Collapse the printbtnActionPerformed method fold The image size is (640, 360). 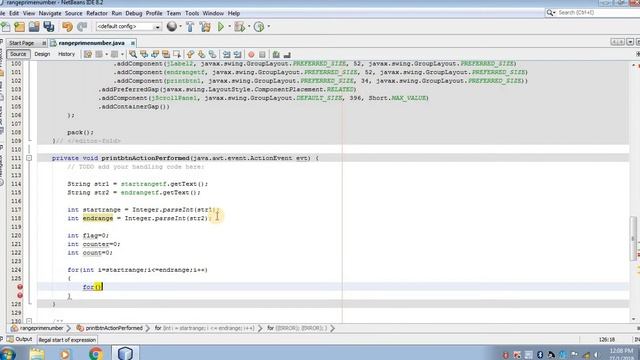[x=29, y=158]
